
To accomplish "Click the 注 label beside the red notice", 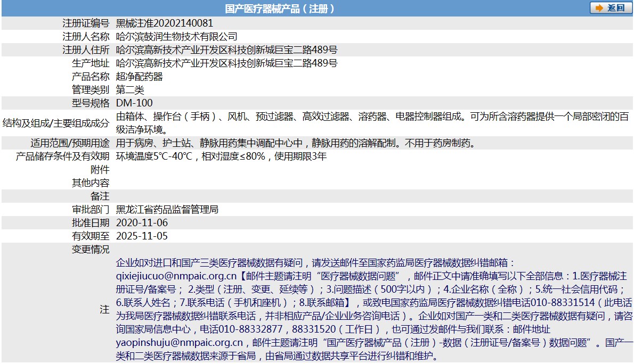I will tap(105, 310).
